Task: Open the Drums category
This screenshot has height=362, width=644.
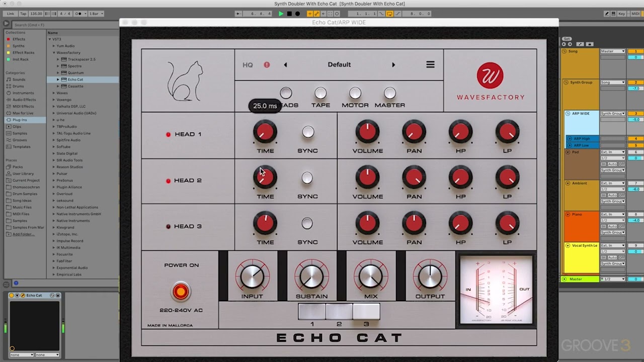Action: pyautogui.click(x=18, y=86)
